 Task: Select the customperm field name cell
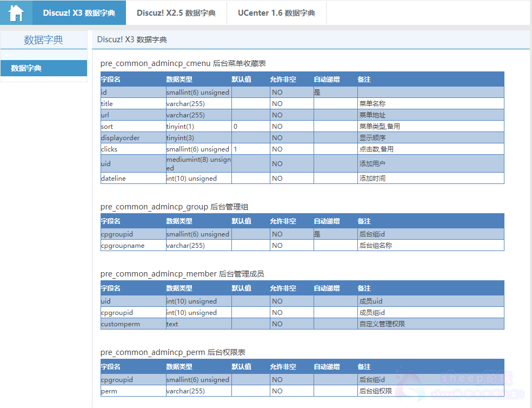click(x=134, y=324)
